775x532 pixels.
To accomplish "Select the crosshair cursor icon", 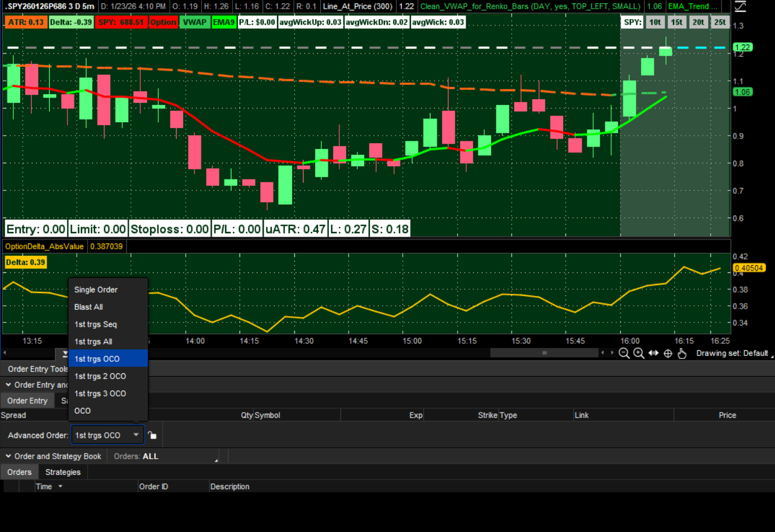I will coord(668,354).
